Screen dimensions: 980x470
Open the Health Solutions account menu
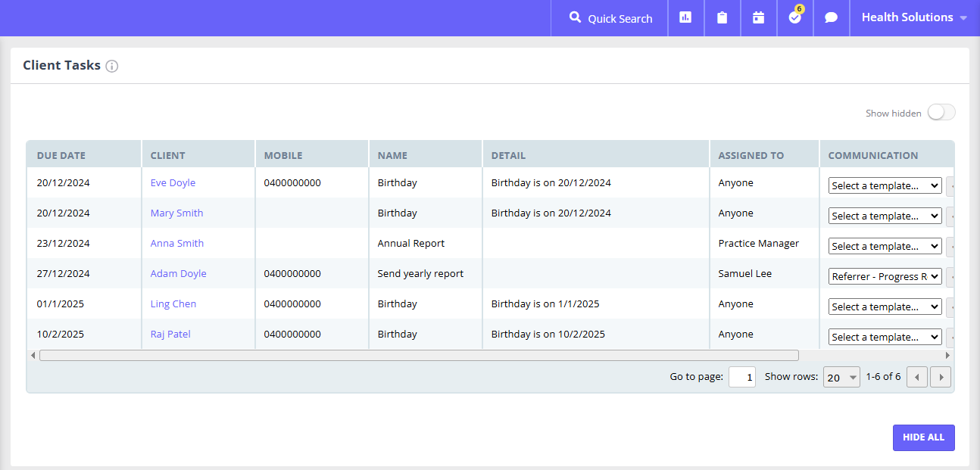coord(914,17)
